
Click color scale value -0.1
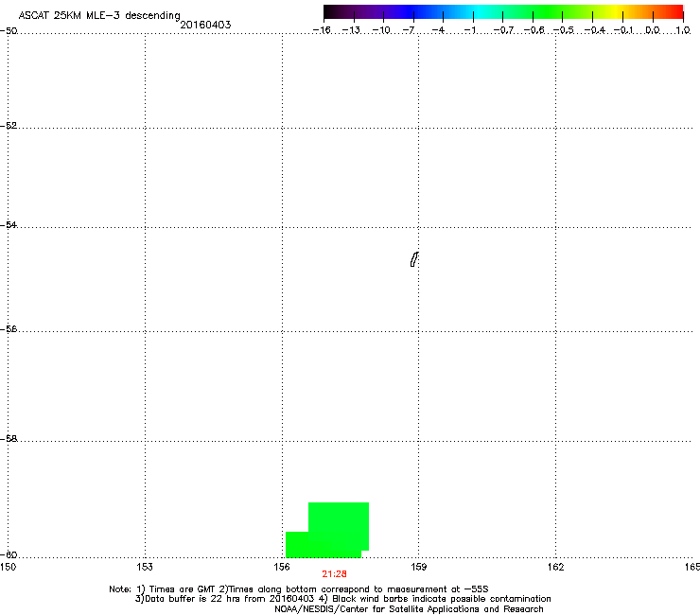[x=623, y=30]
